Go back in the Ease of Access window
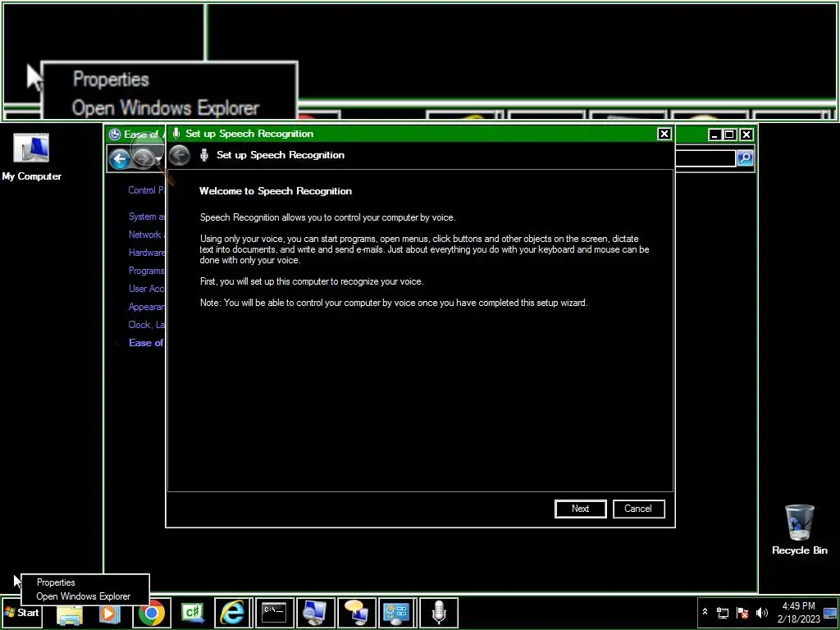 point(120,158)
